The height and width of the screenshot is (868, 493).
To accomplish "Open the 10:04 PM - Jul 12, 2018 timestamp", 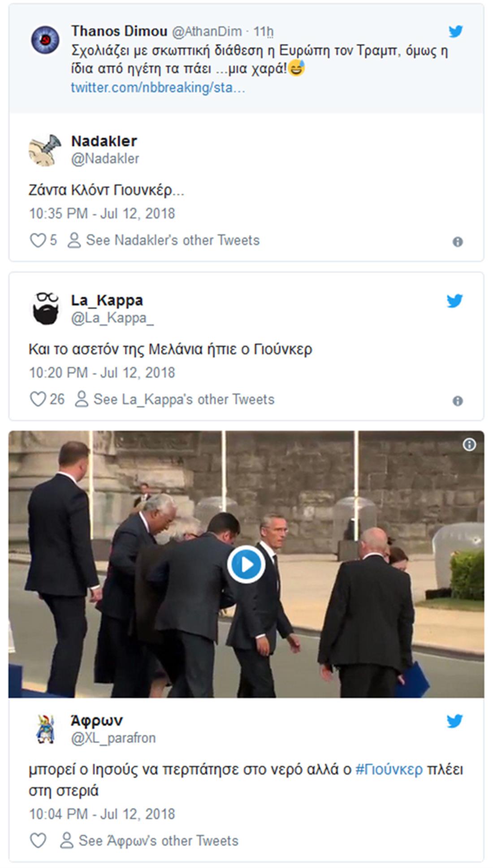I will 102,814.
